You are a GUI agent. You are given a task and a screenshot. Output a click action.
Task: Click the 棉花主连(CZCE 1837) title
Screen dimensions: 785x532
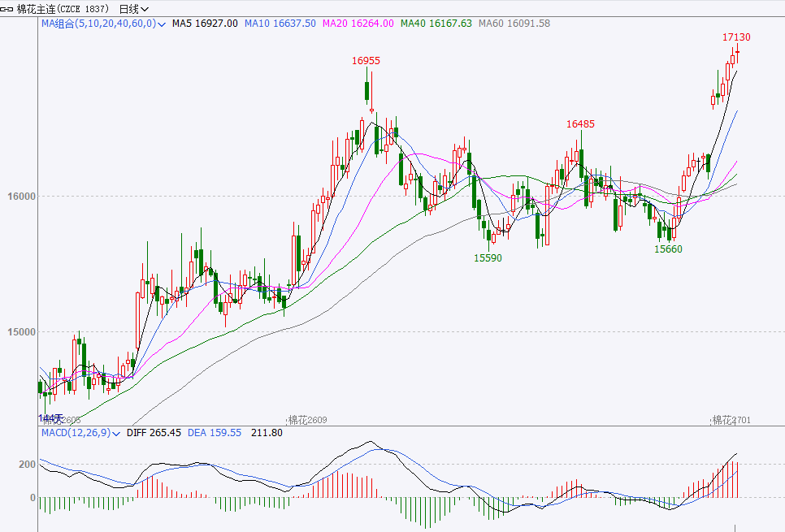63,9
